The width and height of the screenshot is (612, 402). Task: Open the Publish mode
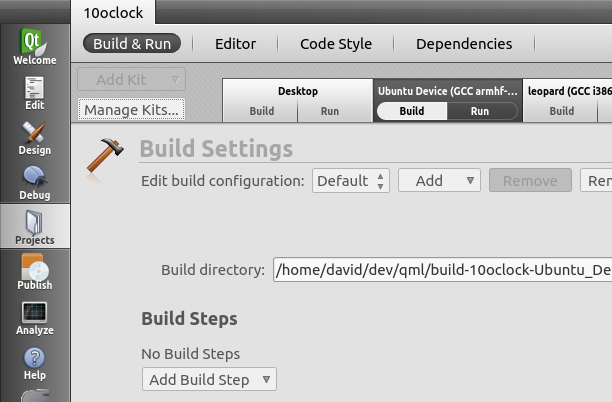pyautogui.click(x=35, y=272)
